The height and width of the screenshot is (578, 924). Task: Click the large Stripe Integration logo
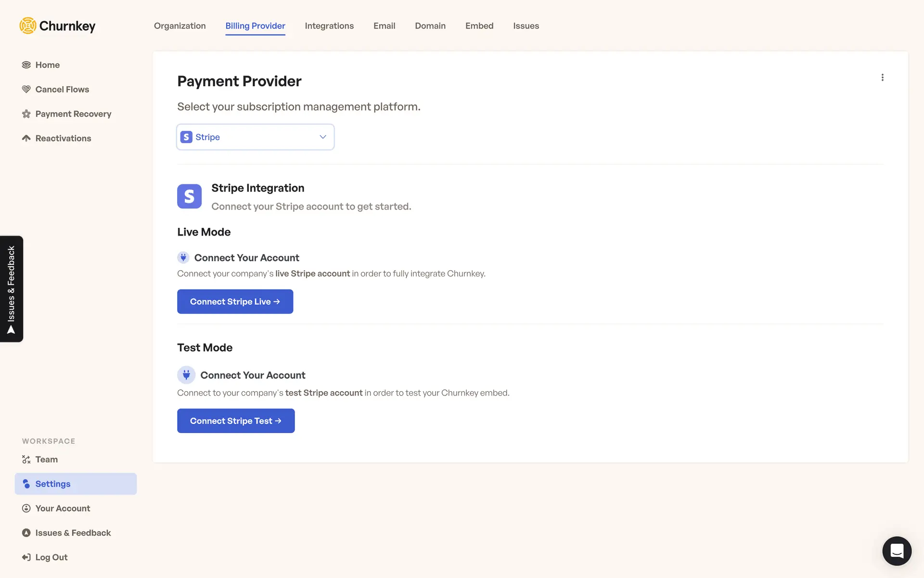pos(189,196)
